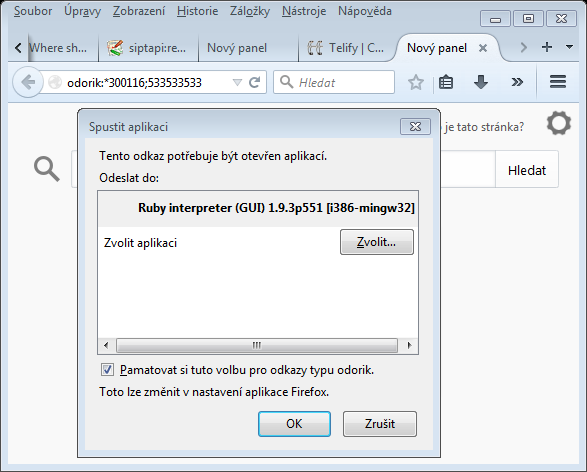Open the list all tabs dropdown arrow
This screenshot has width=587, height=472.
point(569,47)
